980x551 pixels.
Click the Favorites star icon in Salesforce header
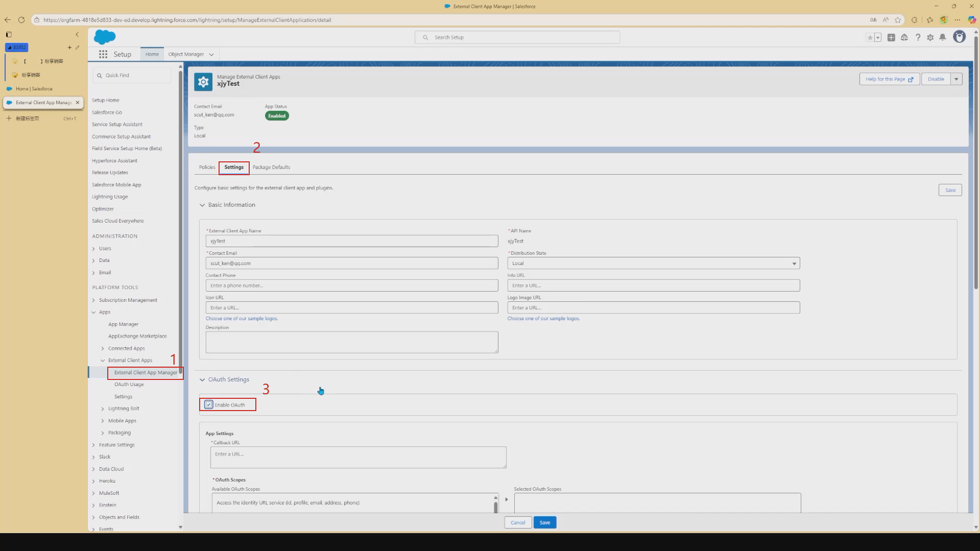coord(870,37)
